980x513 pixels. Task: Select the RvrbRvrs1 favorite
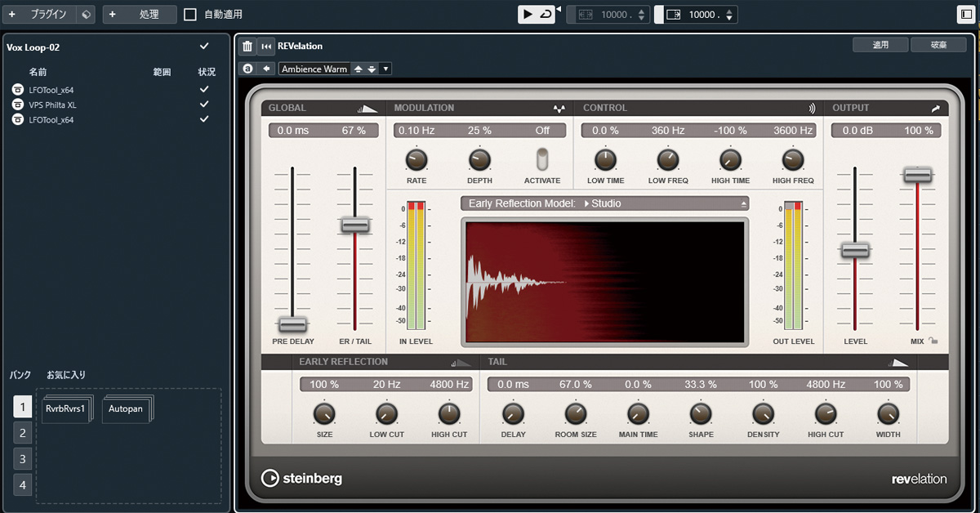click(67, 408)
